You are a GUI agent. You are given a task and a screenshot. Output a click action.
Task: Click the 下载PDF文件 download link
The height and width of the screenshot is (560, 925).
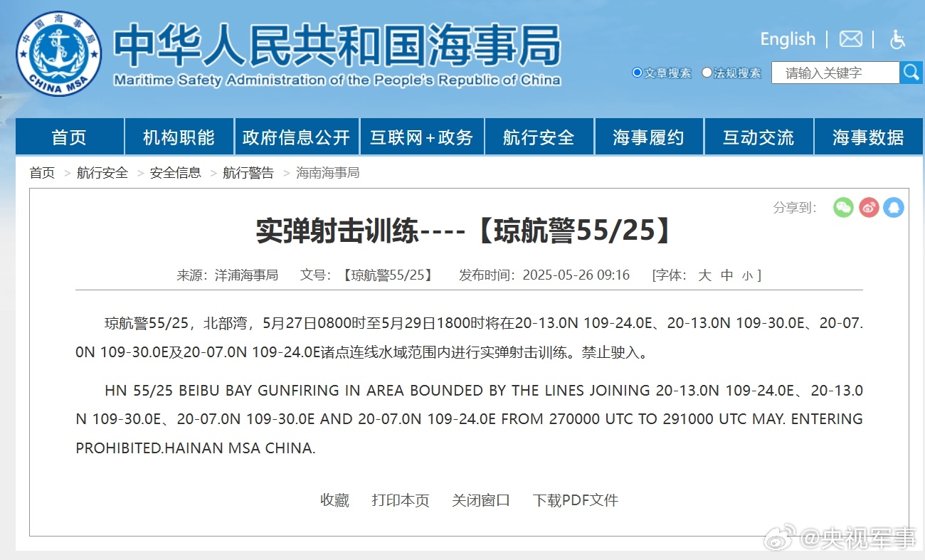tap(576, 500)
